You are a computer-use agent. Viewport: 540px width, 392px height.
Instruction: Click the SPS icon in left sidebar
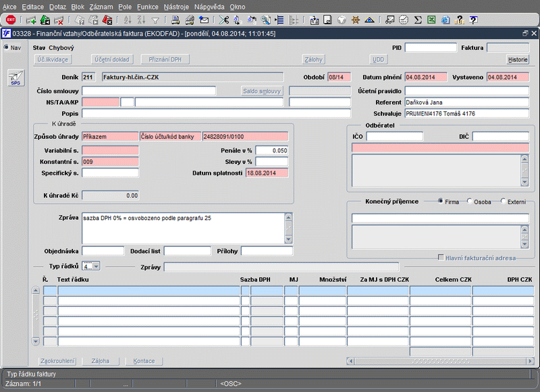pos(15,79)
